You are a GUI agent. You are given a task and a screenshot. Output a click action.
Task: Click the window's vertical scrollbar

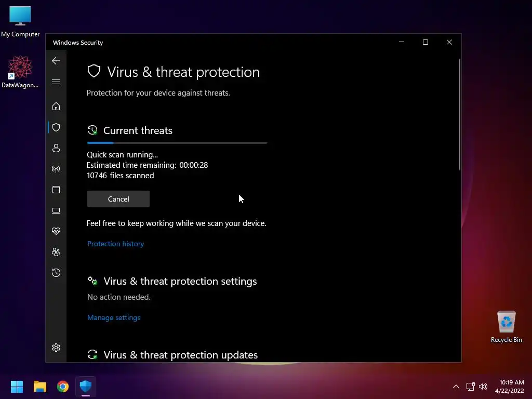[460, 115]
